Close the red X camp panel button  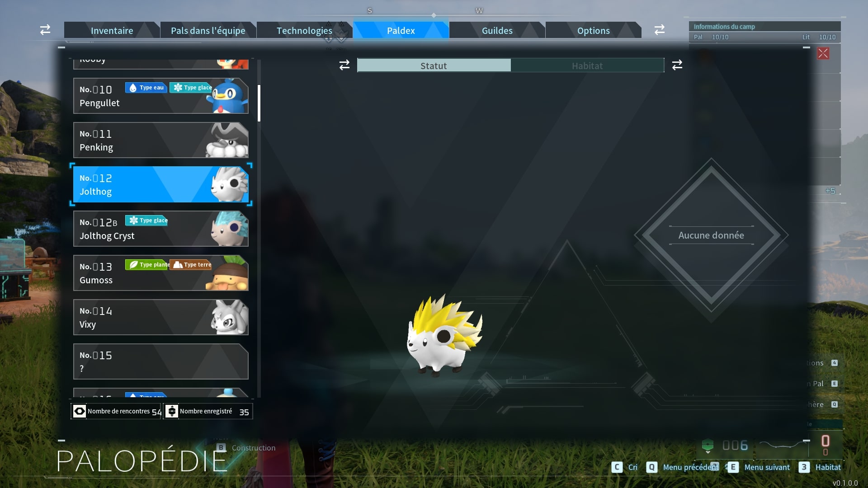click(823, 53)
